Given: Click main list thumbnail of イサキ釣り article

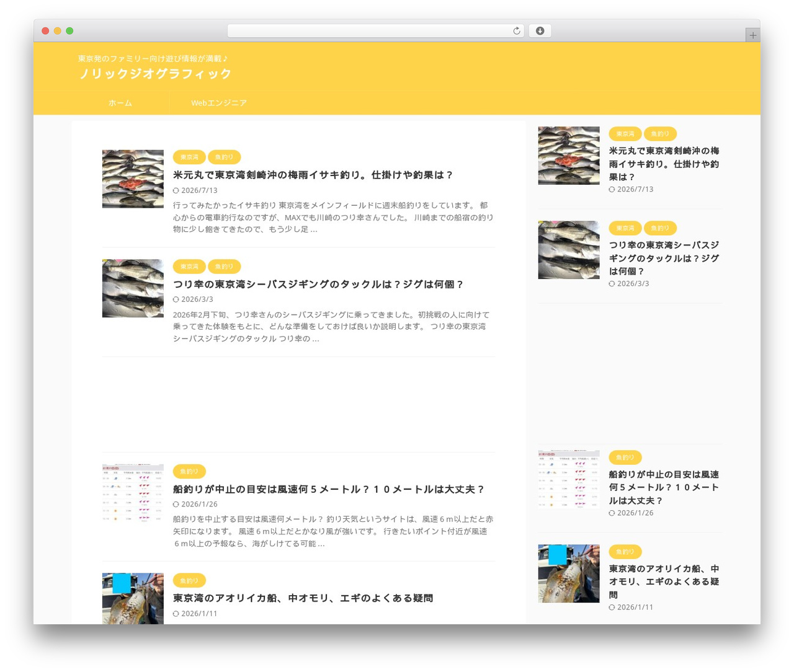Looking at the screenshot, I should tap(133, 179).
